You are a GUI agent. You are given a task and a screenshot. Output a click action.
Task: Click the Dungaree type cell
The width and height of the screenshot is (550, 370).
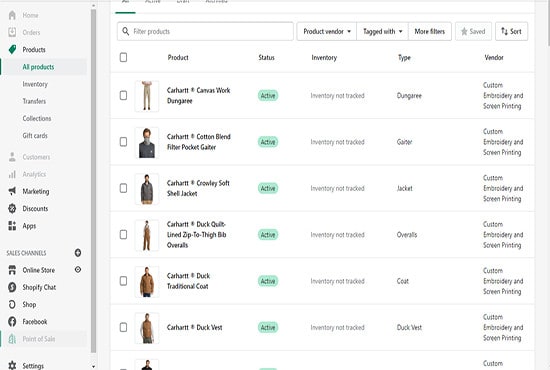[x=409, y=95]
